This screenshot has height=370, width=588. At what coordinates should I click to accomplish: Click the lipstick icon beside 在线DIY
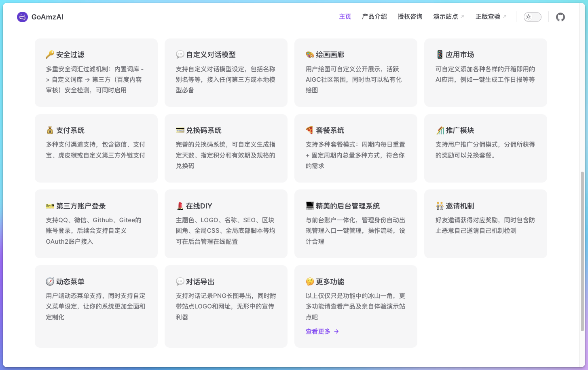(180, 206)
